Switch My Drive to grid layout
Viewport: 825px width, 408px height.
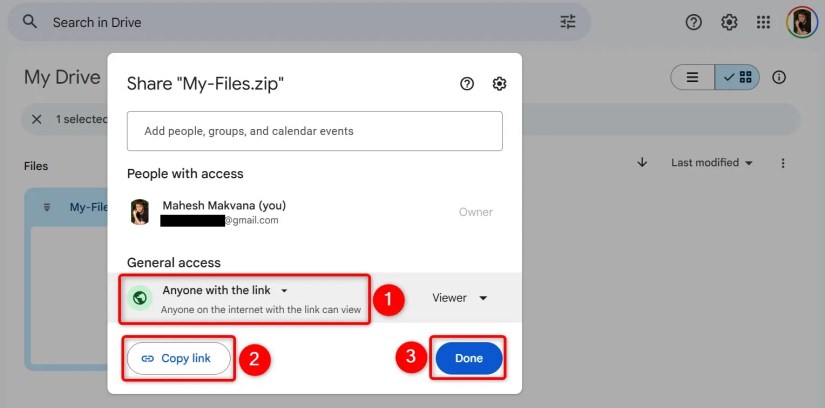point(737,77)
